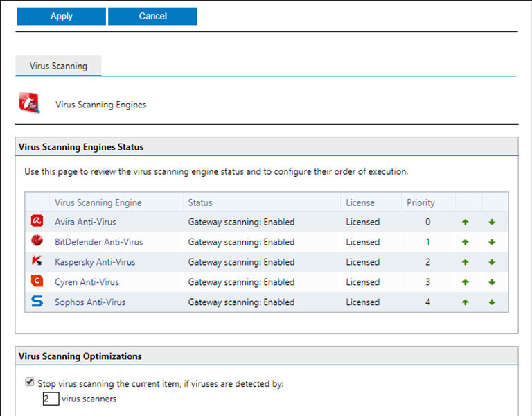Click the Cancel button
This screenshot has height=416, width=532.
(x=152, y=17)
